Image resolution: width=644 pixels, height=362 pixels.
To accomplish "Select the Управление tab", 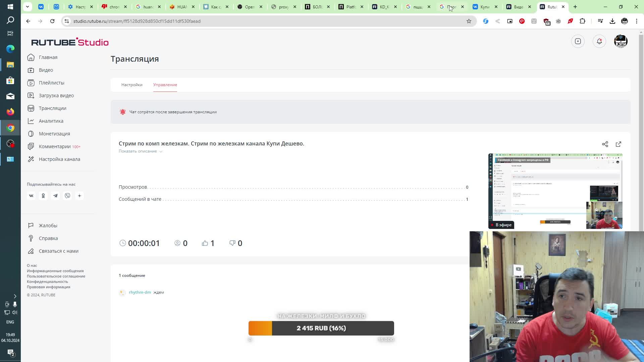I will point(165,85).
